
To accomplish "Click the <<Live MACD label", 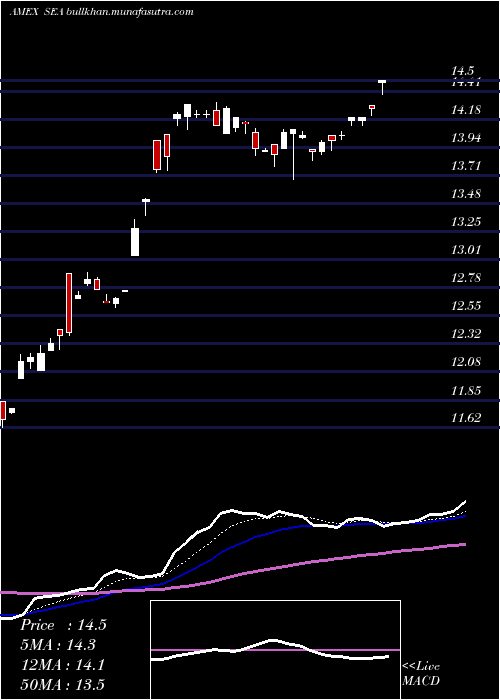I will [x=421, y=673].
